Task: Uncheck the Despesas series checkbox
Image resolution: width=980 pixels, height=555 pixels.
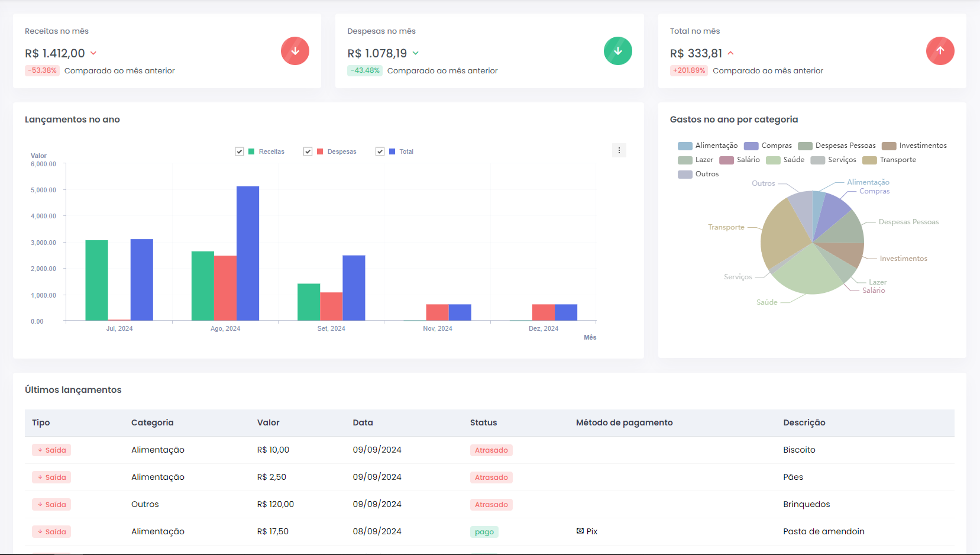Action: point(308,151)
